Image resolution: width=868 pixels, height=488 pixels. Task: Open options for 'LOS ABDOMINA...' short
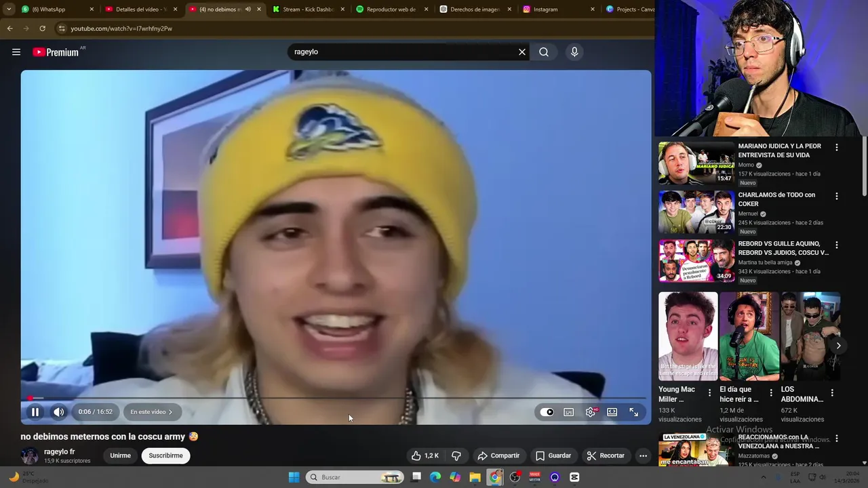coord(832,392)
